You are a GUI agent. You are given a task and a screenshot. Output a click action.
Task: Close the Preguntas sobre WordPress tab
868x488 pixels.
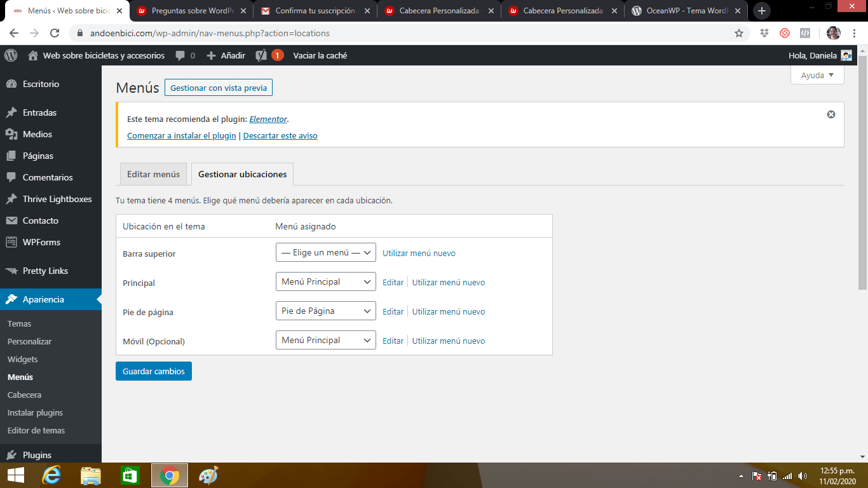coord(242,11)
